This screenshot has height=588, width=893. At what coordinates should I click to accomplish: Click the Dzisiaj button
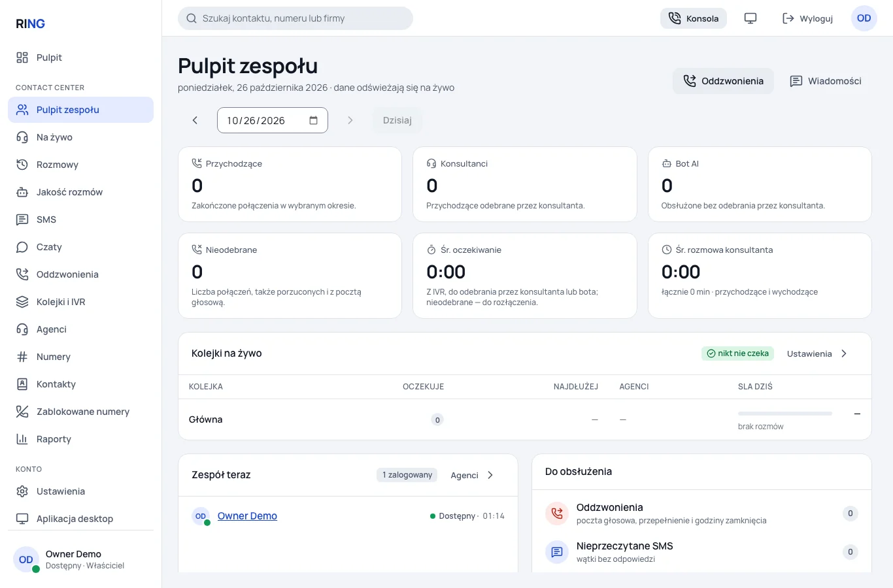(397, 120)
